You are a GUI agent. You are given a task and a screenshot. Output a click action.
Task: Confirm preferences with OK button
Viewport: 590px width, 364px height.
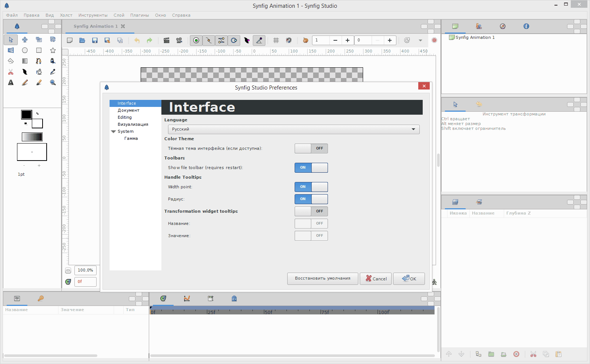409,279
